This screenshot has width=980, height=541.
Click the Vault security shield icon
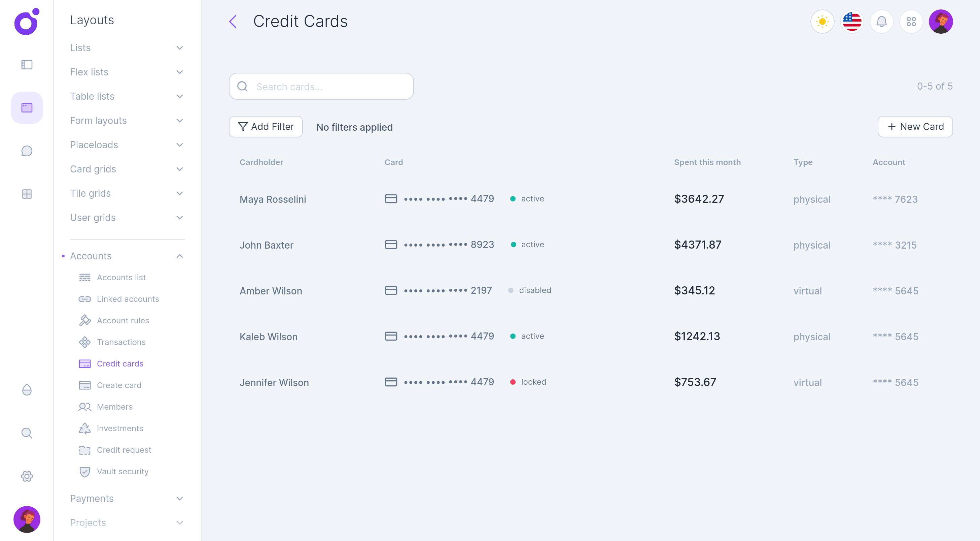84,472
